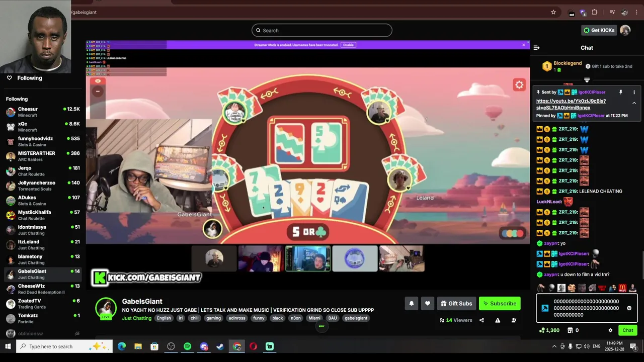
Task: Open chat settings gear
Action: pos(610,330)
